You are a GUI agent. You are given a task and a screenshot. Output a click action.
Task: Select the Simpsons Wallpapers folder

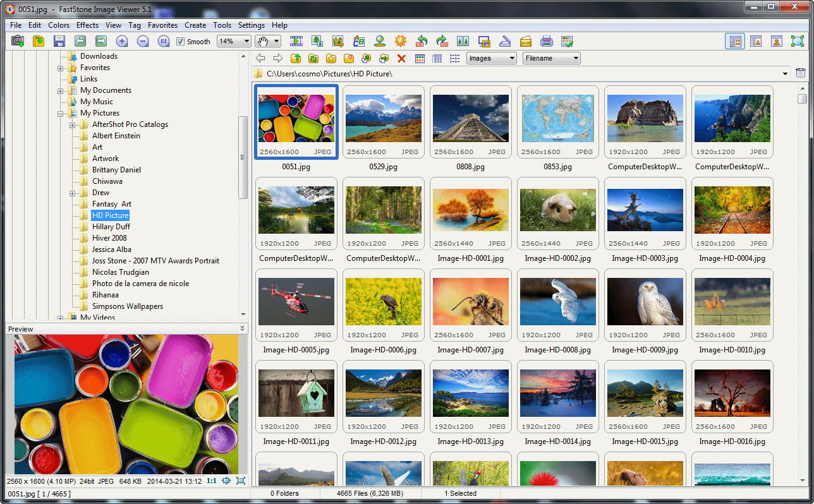127,306
